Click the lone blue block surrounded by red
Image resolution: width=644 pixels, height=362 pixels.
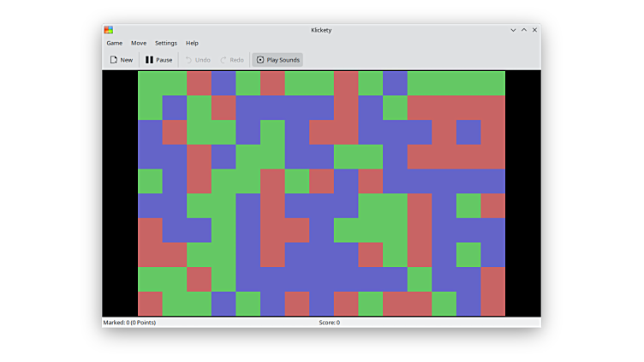point(468,132)
